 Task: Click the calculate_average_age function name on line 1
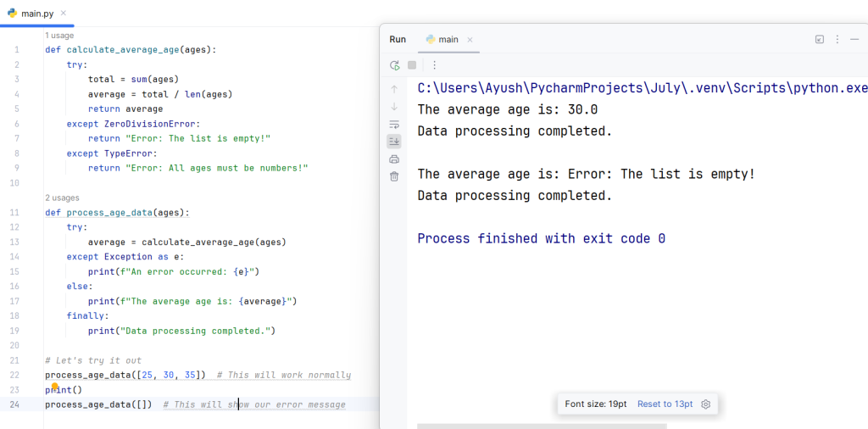tap(123, 50)
